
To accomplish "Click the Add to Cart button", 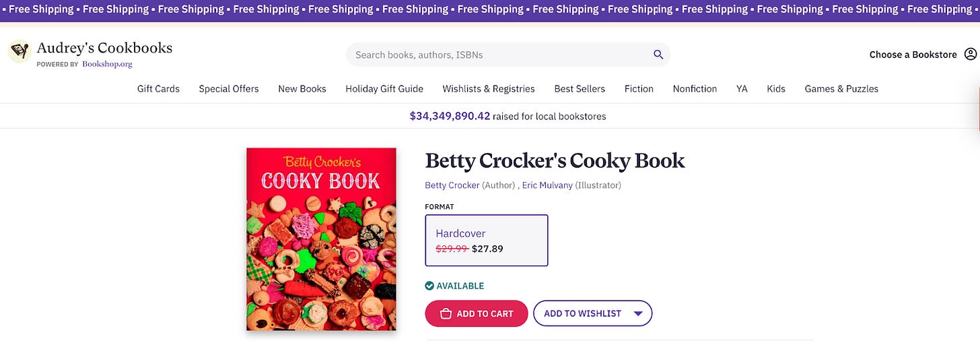I will tap(477, 313).
